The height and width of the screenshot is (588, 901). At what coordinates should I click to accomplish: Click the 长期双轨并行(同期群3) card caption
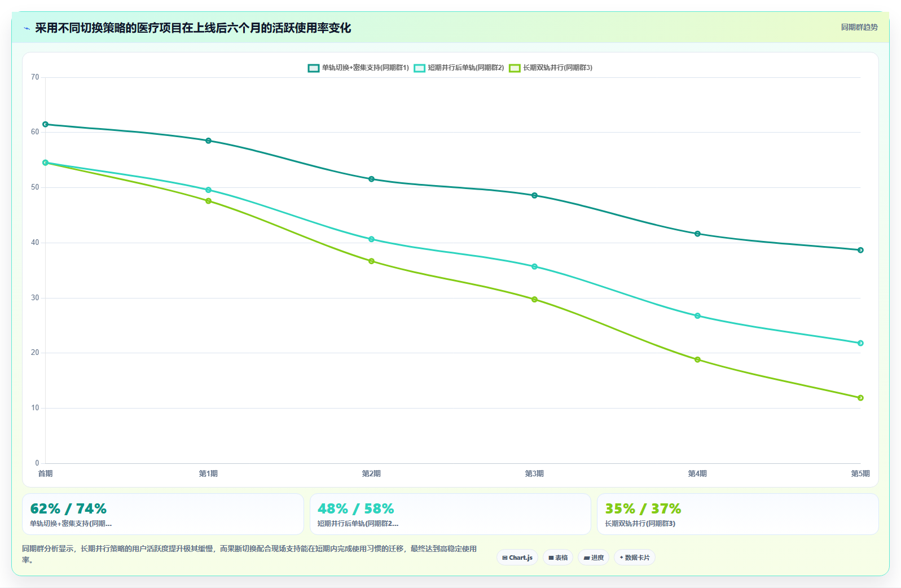pos(640,524)
